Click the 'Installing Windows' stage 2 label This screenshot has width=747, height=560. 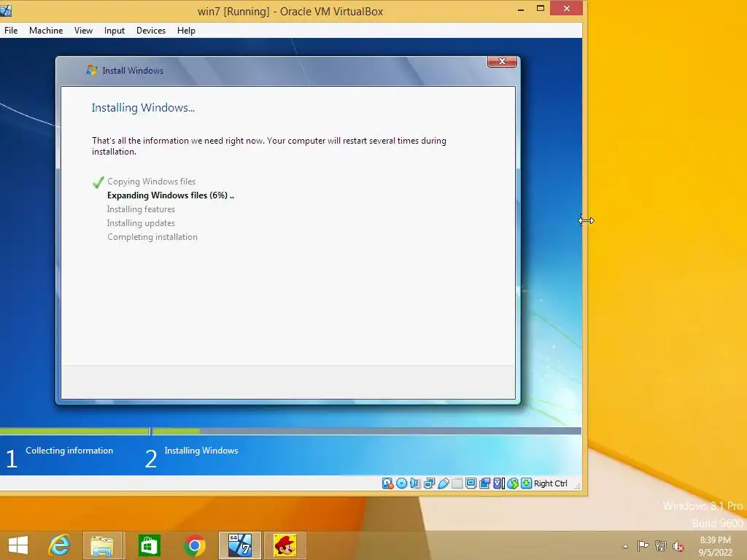click(x=201, y=451)
